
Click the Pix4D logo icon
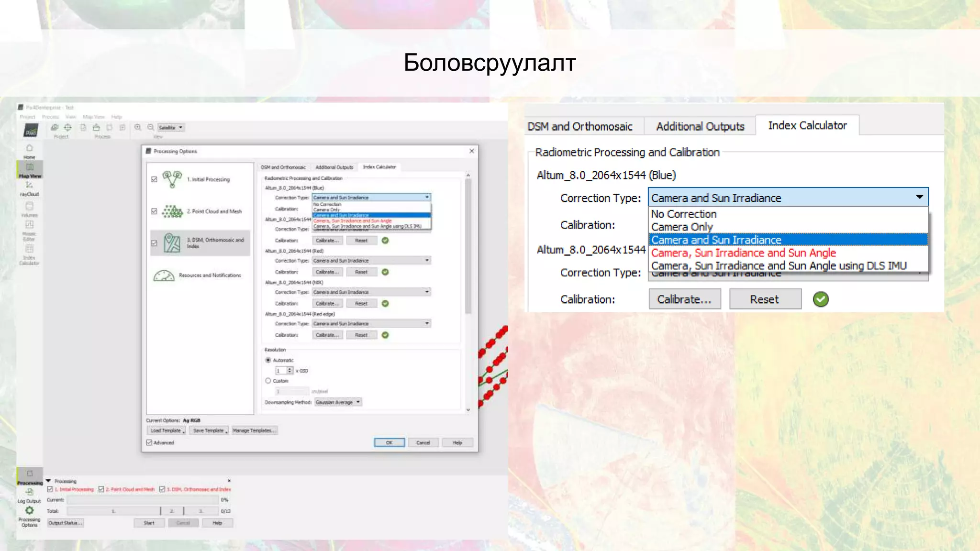tap(31, 130)
